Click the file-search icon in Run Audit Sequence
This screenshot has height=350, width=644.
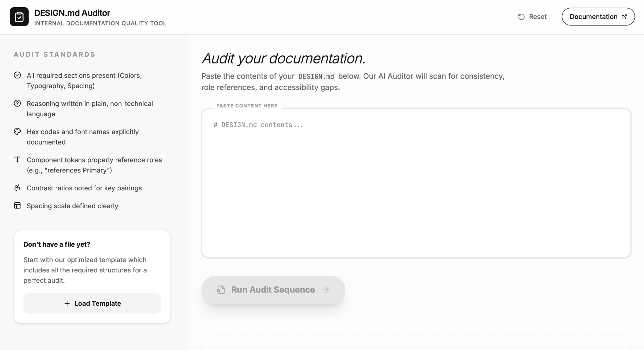point(221,290)
